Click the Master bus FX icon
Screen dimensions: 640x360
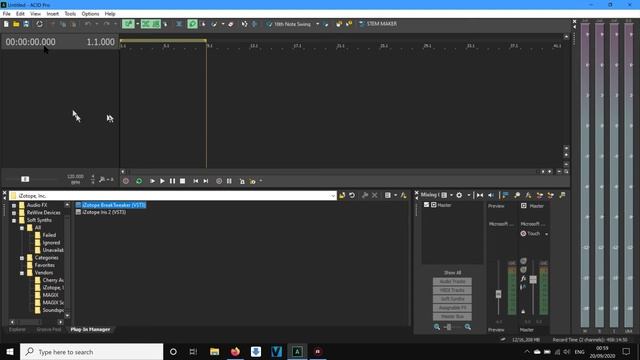pos(523,278)
